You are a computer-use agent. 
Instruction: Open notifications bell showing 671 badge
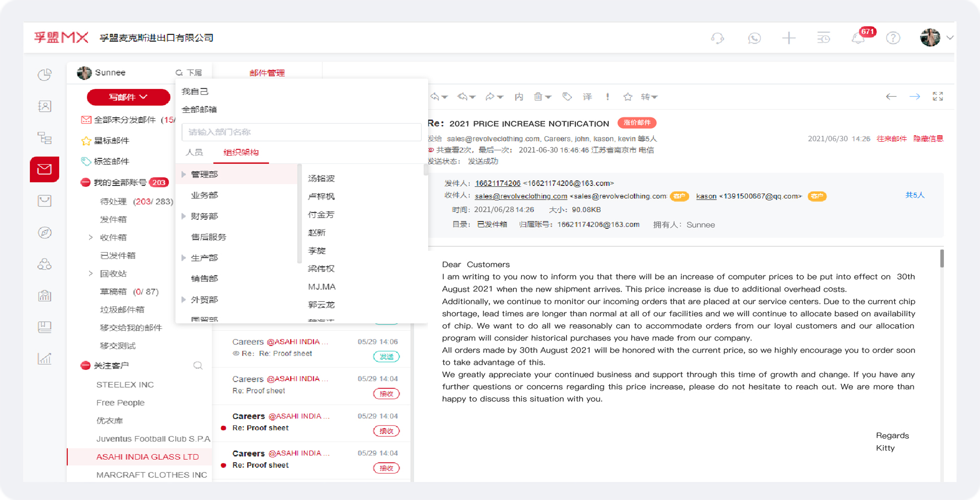(x=857, y=38)
